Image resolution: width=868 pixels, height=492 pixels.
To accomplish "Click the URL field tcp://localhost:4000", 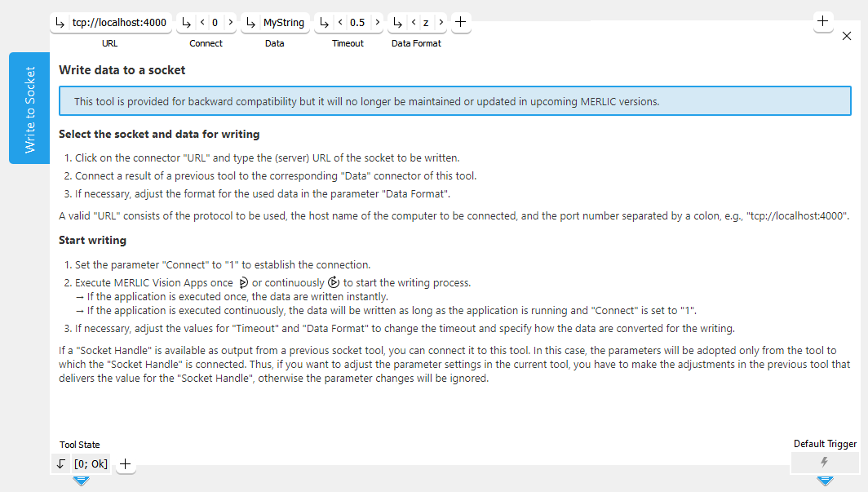I will pyautogui.click(x=119, y=23).
